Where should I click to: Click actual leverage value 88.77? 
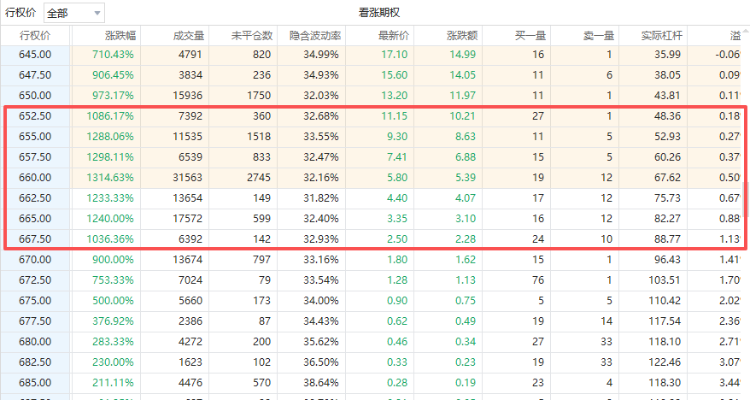tap(667, 239)
